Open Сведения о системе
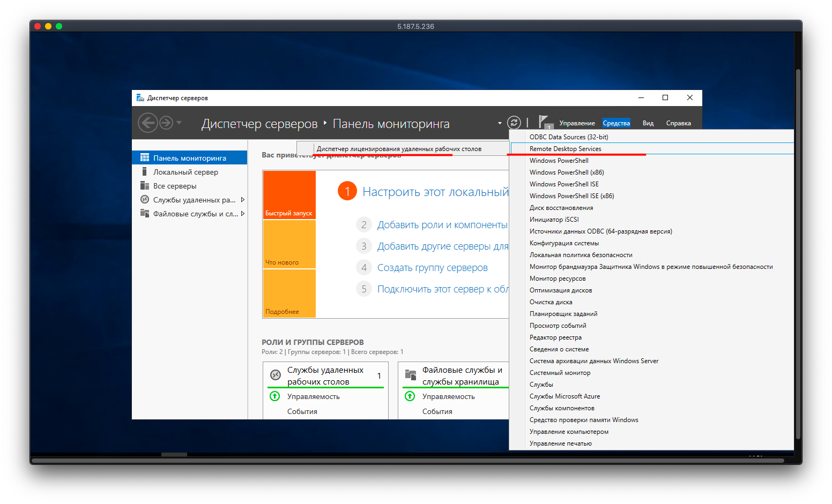832x504 pixels. (652, 349)
